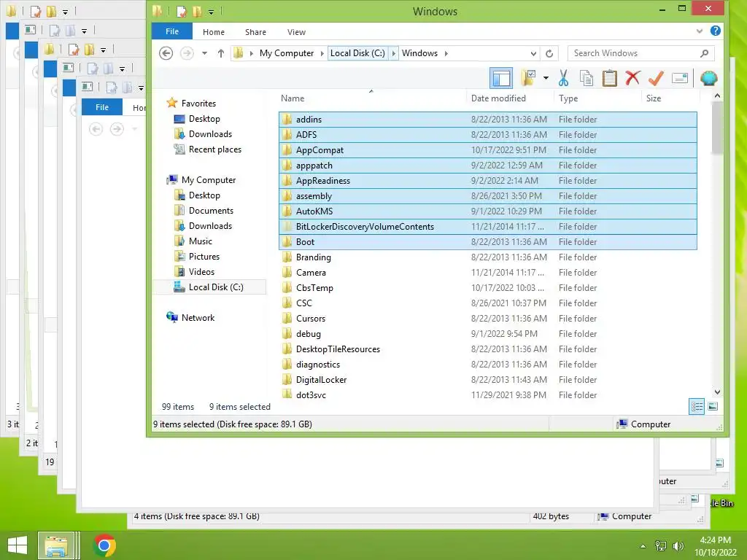Sort by the Name column header
The height and width of the screenshot is (560, 747).
371,98
